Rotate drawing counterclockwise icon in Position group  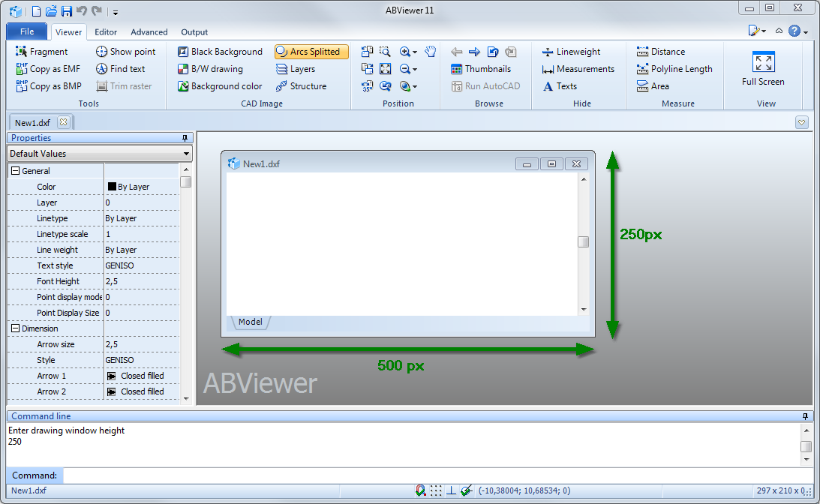coord(367,51)
